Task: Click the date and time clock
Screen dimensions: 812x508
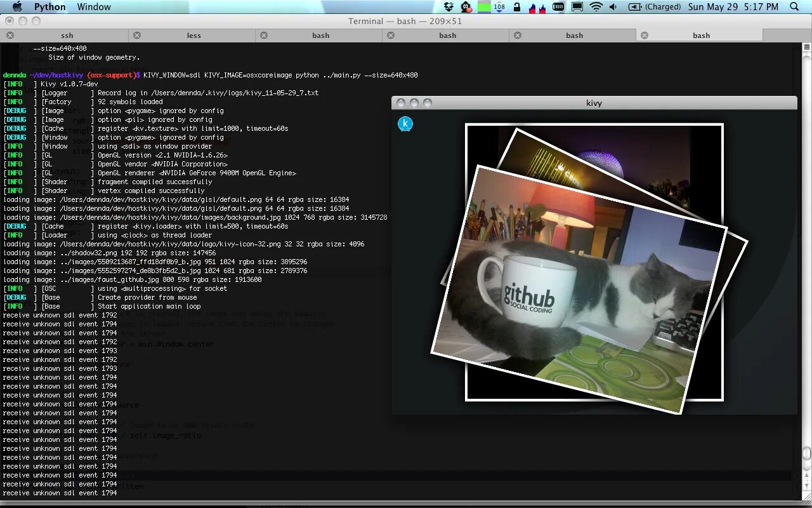Action: (x=733, y=7)
